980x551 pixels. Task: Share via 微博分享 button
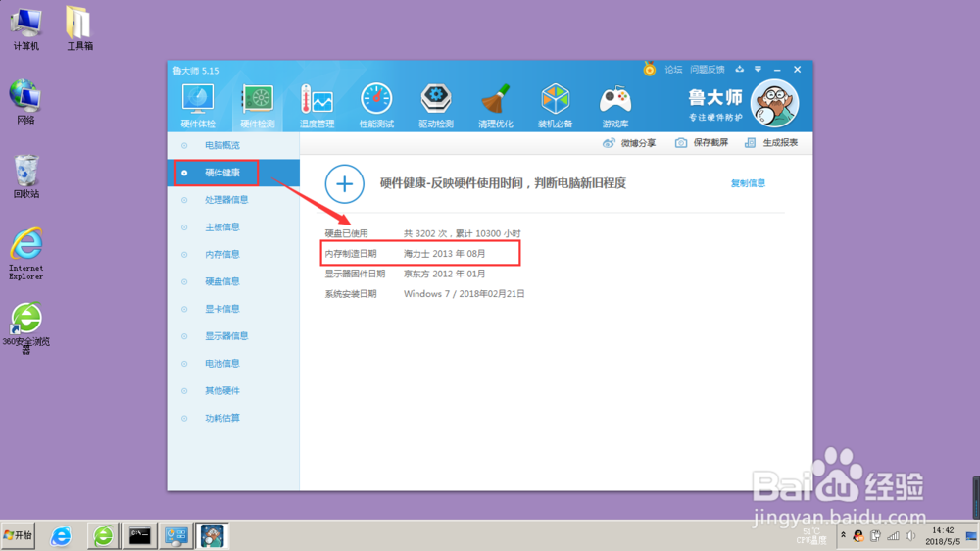pos(629,142)
